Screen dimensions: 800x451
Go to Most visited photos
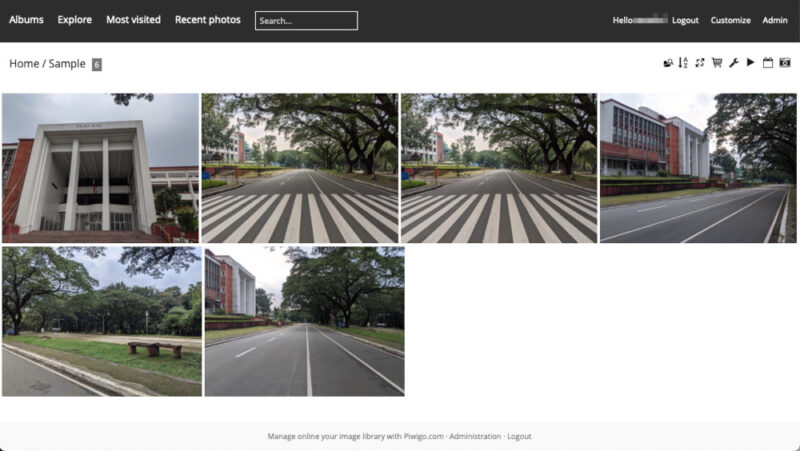point(133,20)
